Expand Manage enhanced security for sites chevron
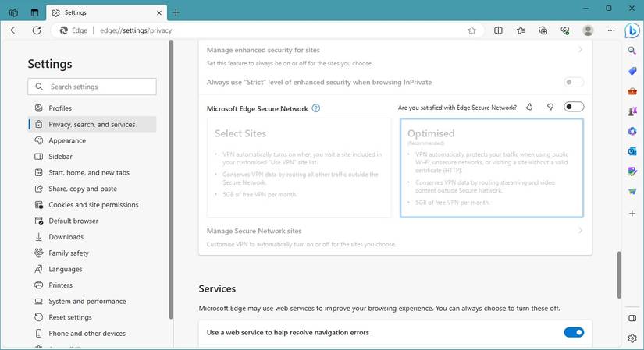 click(x=580, y=50)
